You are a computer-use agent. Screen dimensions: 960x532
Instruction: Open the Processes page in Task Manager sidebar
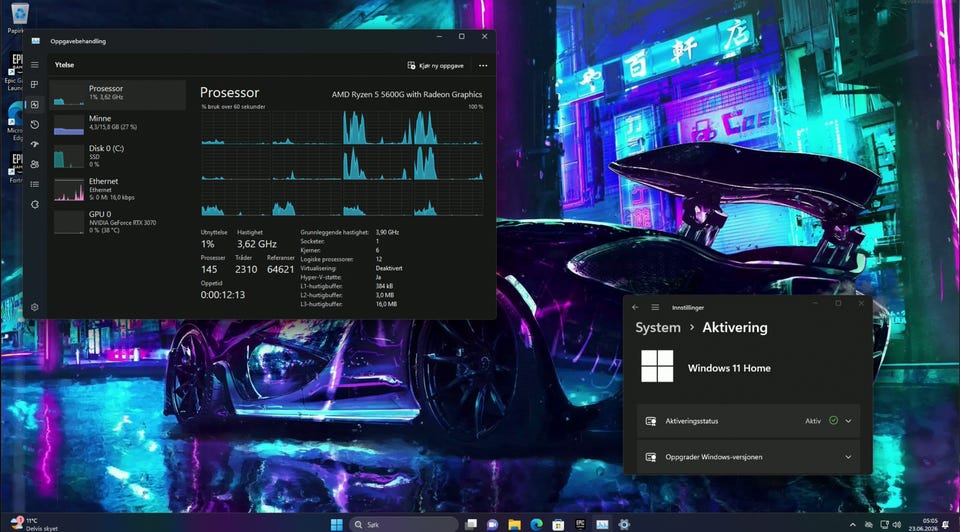pyautogui.click(x=35, y=84)
